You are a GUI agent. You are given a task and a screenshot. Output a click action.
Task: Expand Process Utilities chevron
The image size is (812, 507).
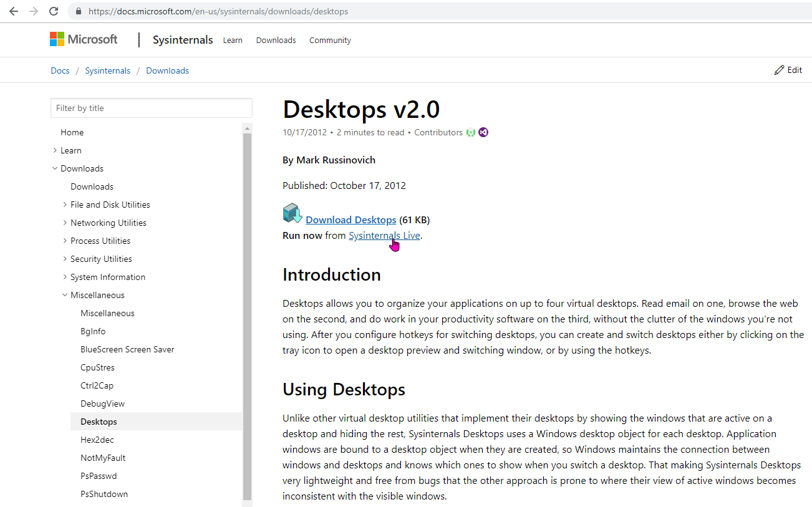[65, 241]
